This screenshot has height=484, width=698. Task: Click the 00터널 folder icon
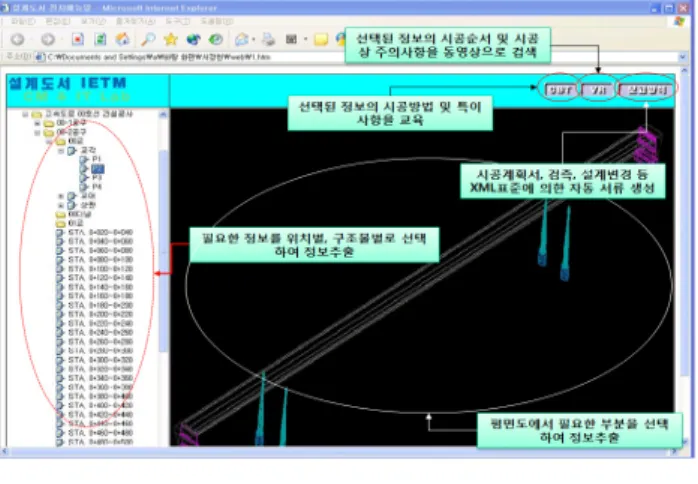[61, 215]
